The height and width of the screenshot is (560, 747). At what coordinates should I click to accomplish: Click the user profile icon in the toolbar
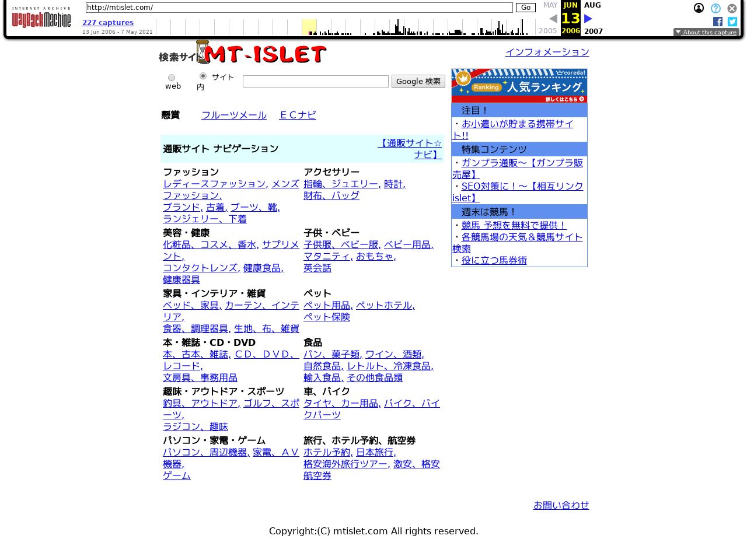click(x=699, y=8)
